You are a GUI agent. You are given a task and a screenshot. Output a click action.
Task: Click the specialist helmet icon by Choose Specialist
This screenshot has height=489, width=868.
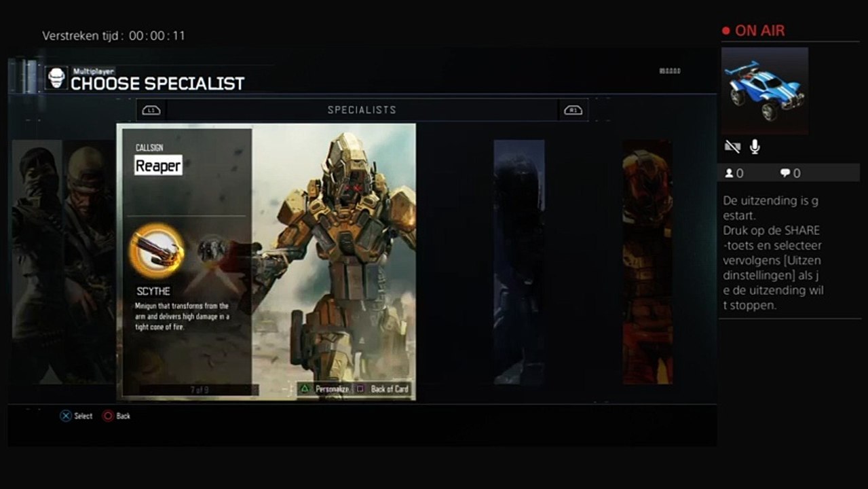pyautogui.click(x=58, y=78)
